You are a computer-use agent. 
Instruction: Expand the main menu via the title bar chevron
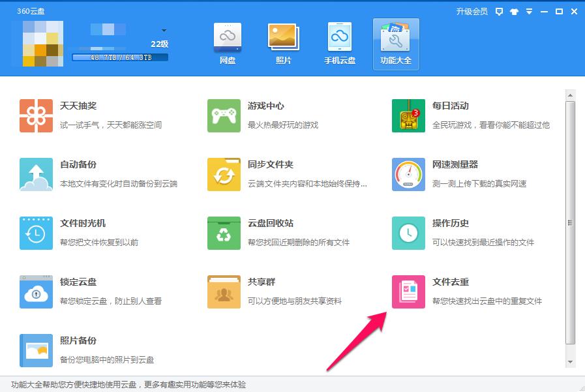click(529, 11)
